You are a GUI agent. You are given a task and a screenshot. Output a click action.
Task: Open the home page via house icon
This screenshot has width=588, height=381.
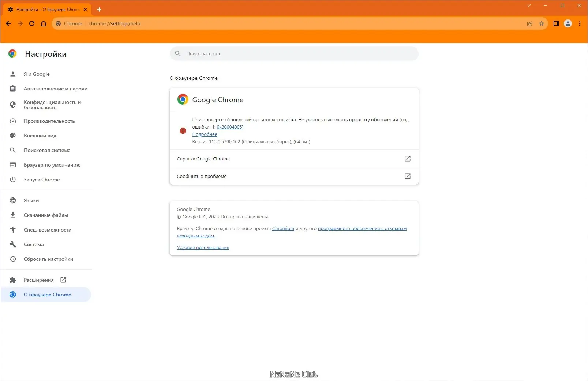[x=44, y=23]
